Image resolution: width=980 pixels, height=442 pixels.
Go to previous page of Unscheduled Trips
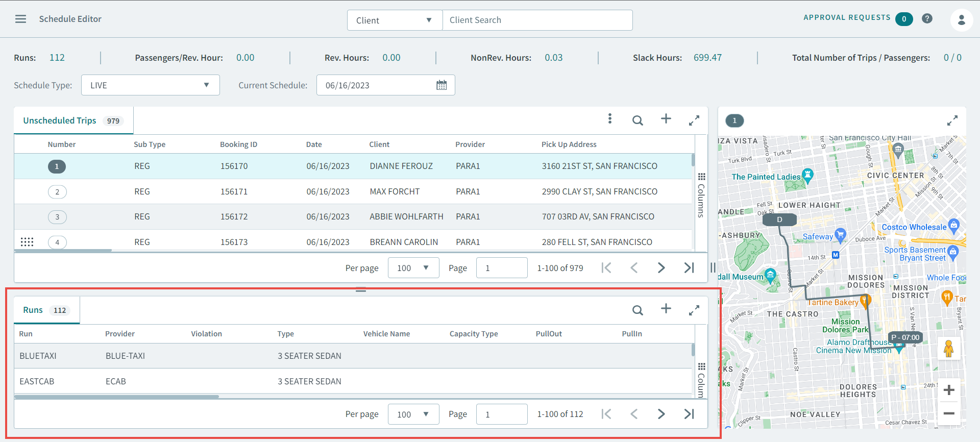click(x=634, y=268)
